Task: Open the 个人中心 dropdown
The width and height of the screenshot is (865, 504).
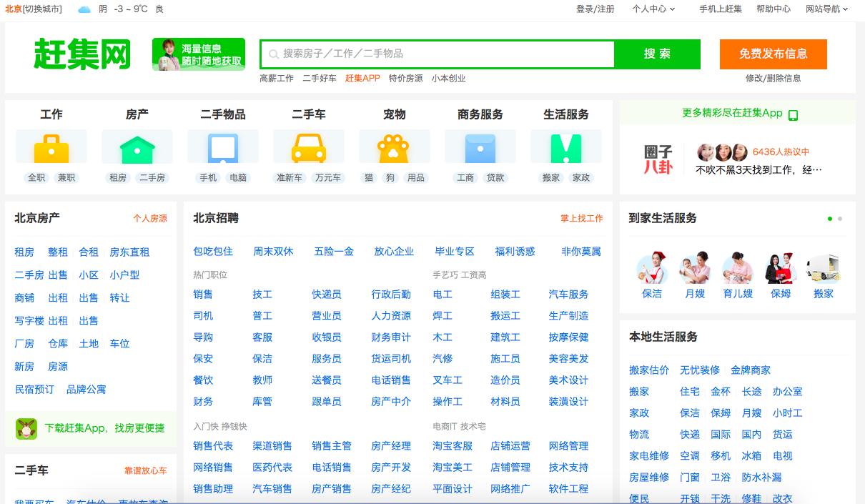Action: click(x=651, y=9)
